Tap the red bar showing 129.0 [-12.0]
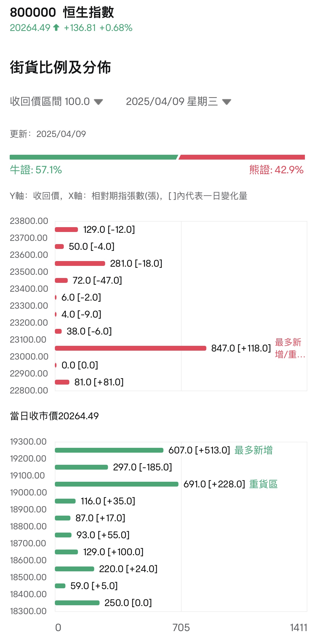The height and width of the screenshot is (644, 317). point(66,230)
